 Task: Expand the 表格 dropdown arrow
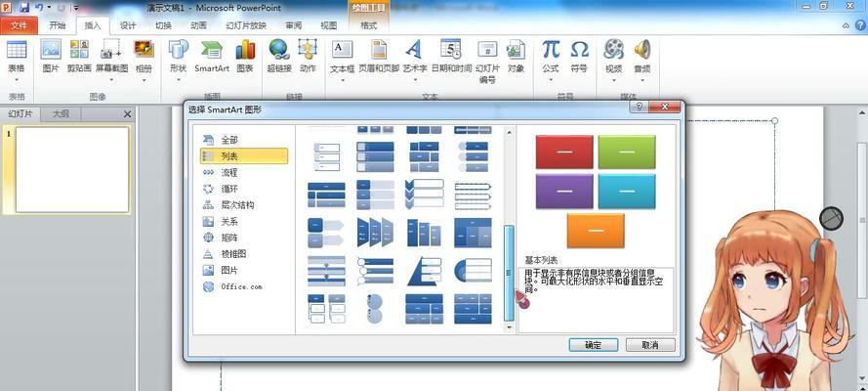coord(16,80)
